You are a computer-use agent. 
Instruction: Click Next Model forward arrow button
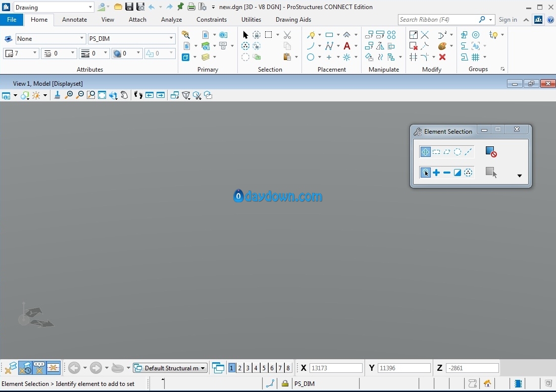[x=96, y=368]
